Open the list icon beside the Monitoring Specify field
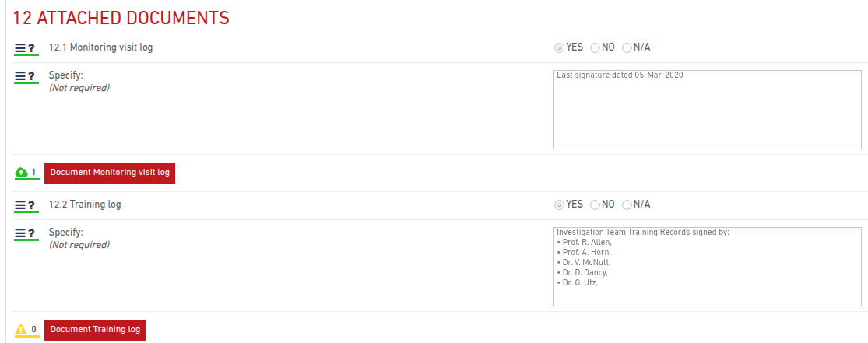The width and height of the screenshot is (868, 343). click(x=20, y=76)
